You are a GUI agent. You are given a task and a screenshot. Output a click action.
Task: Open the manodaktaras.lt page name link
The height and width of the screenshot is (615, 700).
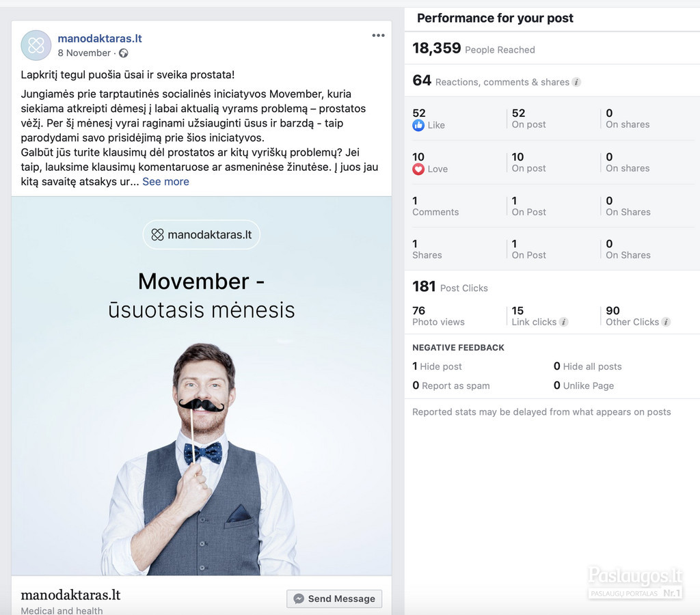click(100, 38)
